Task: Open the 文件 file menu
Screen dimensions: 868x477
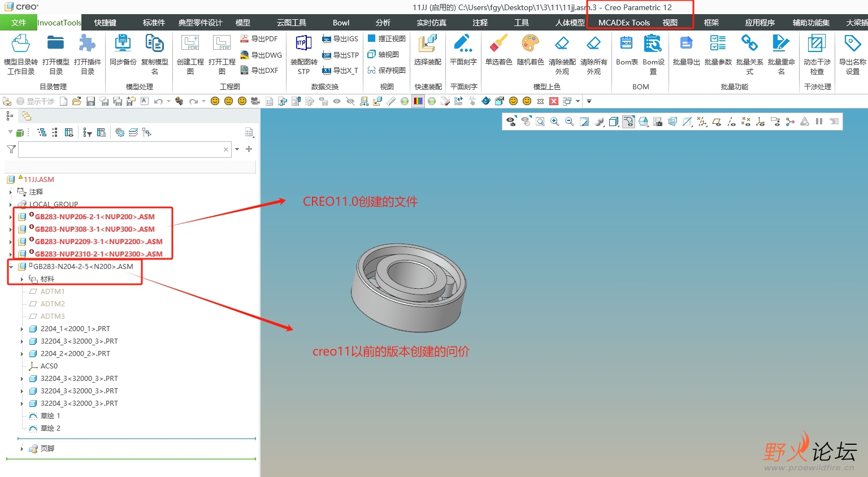Action: (19, 23)
